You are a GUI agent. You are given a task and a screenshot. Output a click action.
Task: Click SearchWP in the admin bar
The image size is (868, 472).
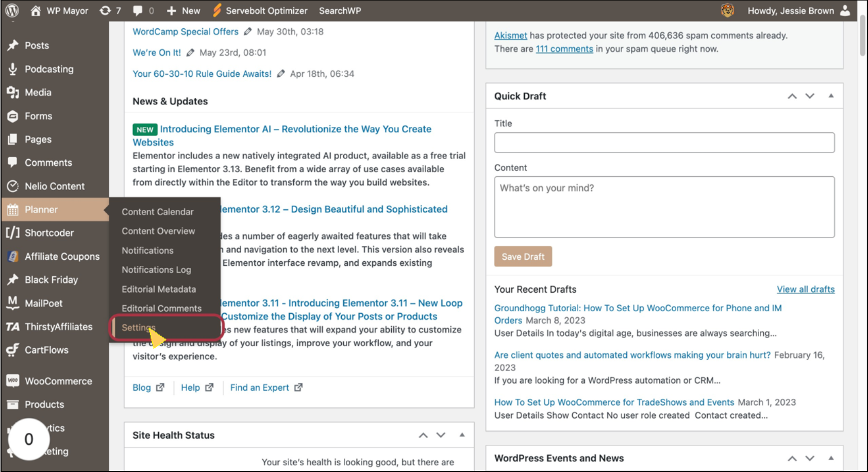[340, 10]
